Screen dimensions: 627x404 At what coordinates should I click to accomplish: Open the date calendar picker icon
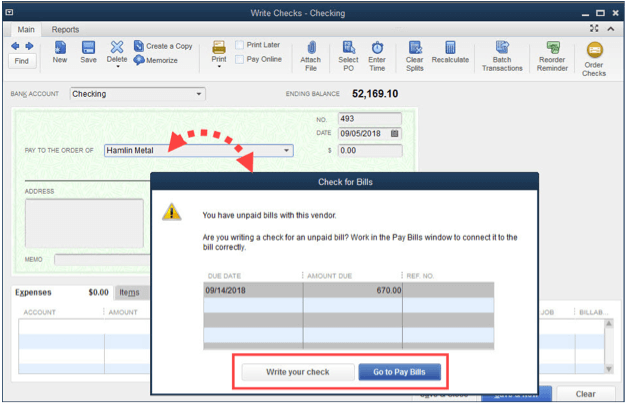pos(395,133)
